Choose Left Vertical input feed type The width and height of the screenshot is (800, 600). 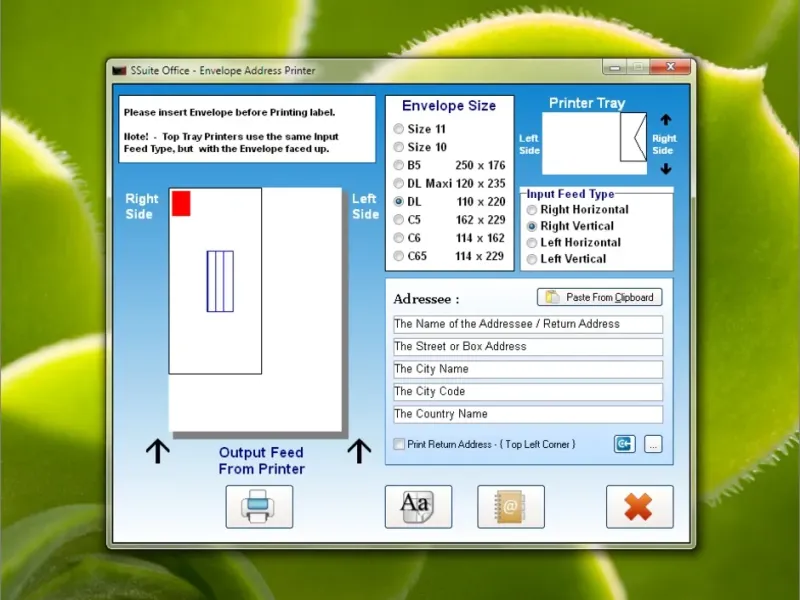pos(566,259)
